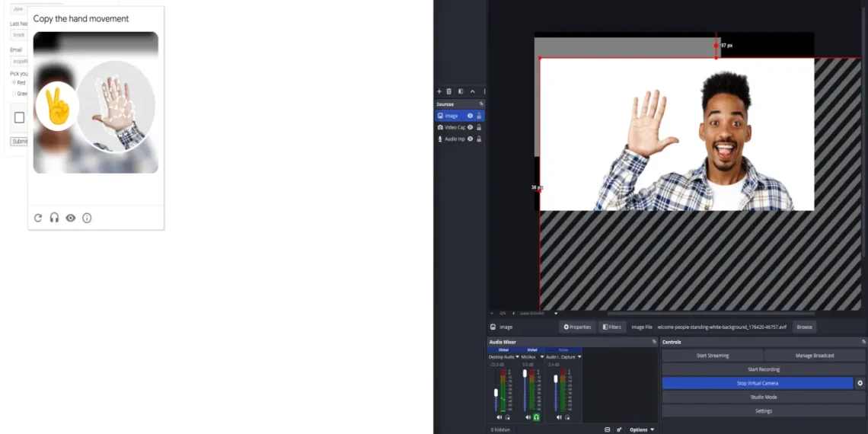Open Properties for the selected Image source

coord(577,327)
